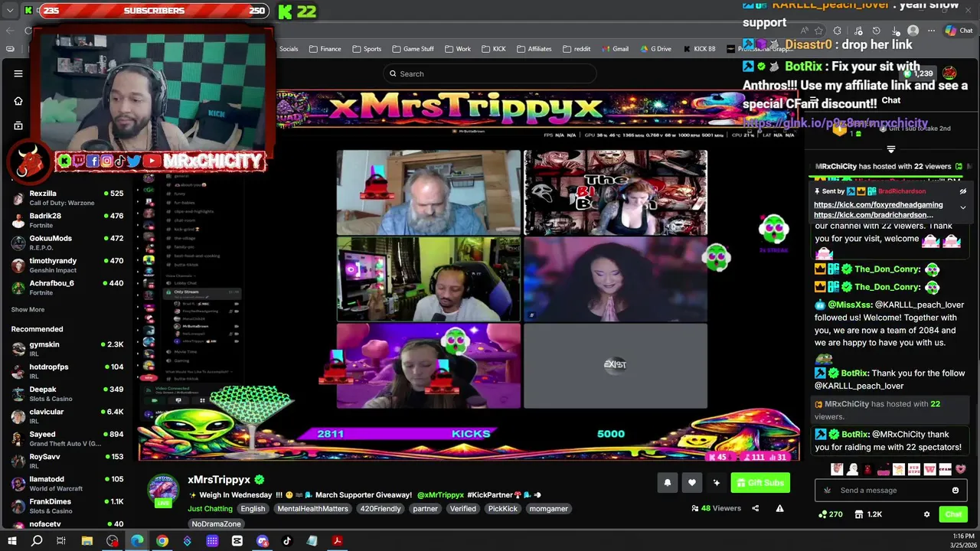Open CapCut from the taskbar

point(237,541)
